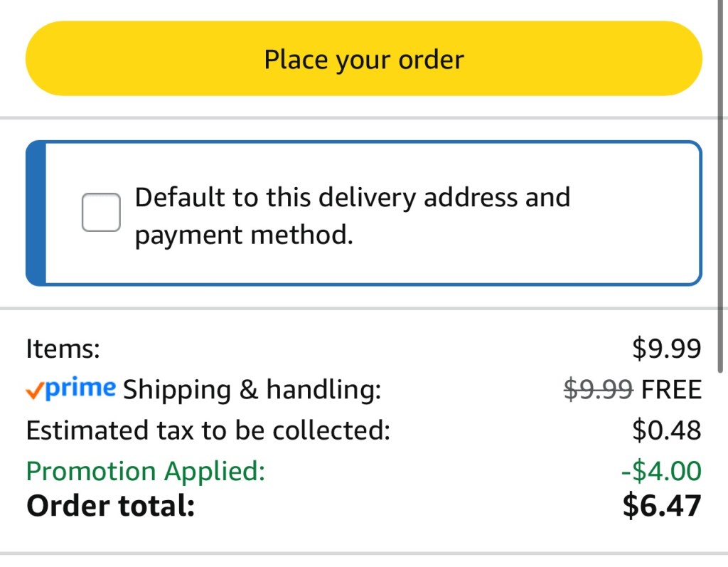The width and height of the screenshot is (728, 567).
Task: Click the Items label
Action: pos(63,349)
